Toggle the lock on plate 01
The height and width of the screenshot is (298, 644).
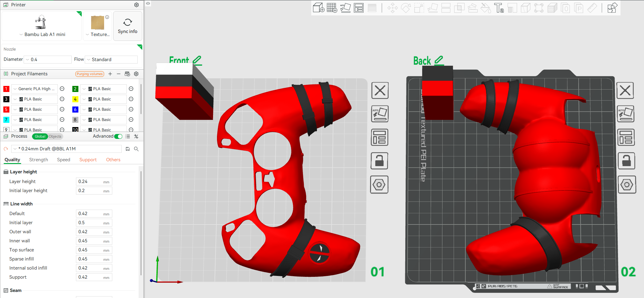(379, 161)
